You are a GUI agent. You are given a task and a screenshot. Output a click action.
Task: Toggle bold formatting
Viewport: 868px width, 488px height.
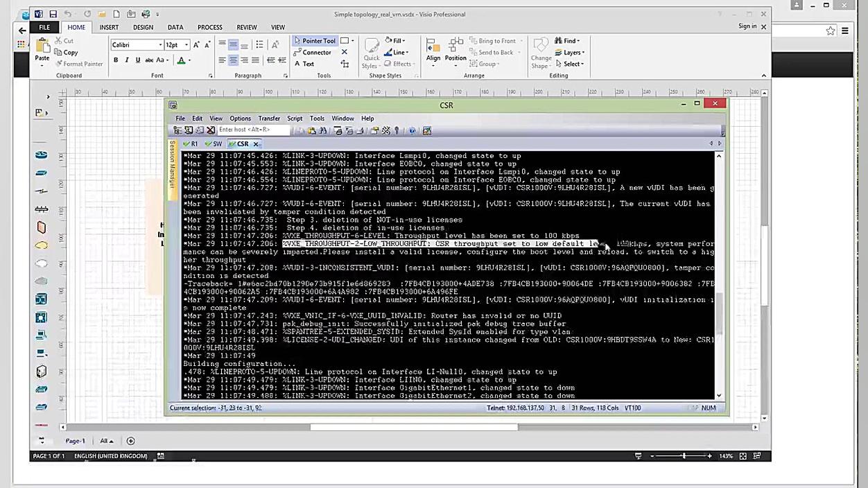[116, 60]
